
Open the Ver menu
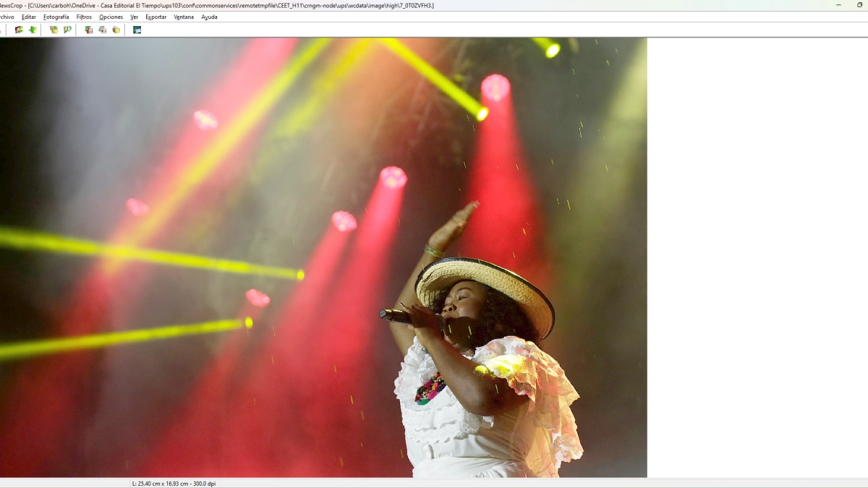click(x=135, y=17)
